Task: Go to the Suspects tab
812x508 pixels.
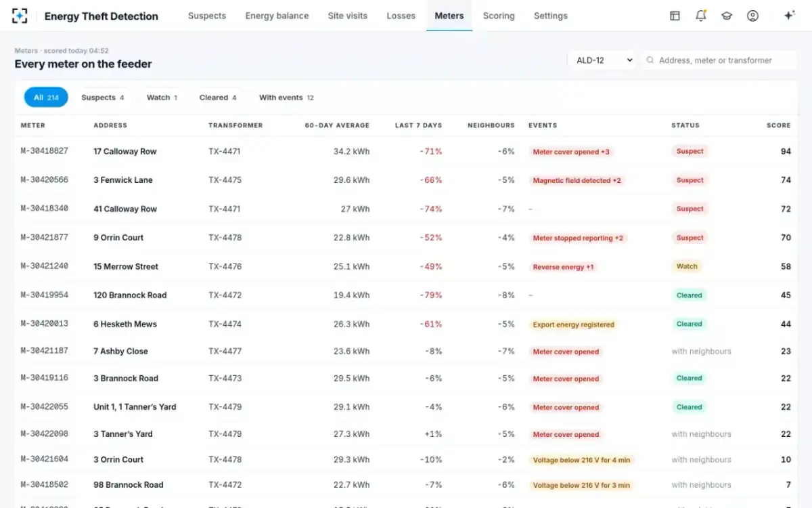Action: (x=207, y=16)
